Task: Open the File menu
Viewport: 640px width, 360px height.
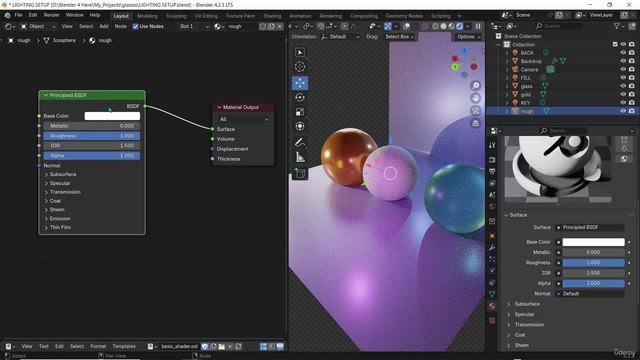Action: tap(18, 15)
